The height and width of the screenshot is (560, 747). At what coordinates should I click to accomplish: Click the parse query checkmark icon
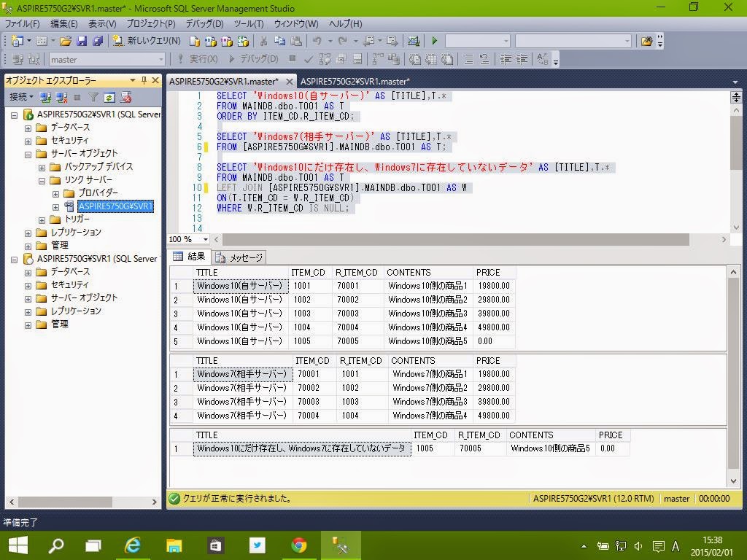(309, 59)
